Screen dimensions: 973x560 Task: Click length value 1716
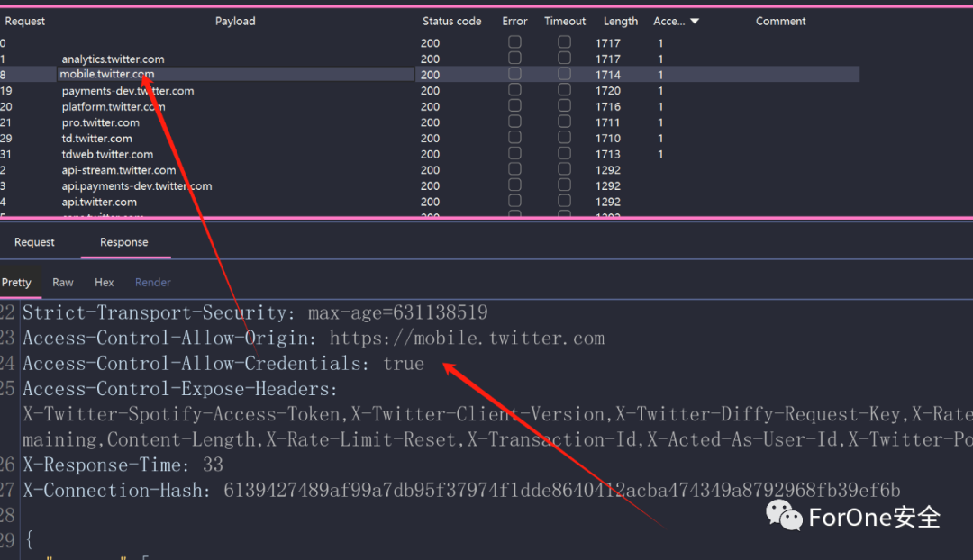point(607,106)
